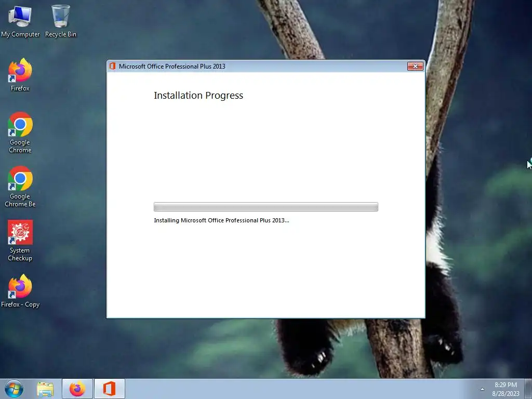Screen dimensions: 532x399
Task: Switch to Firefox in the taskbar
Action: 77,389
